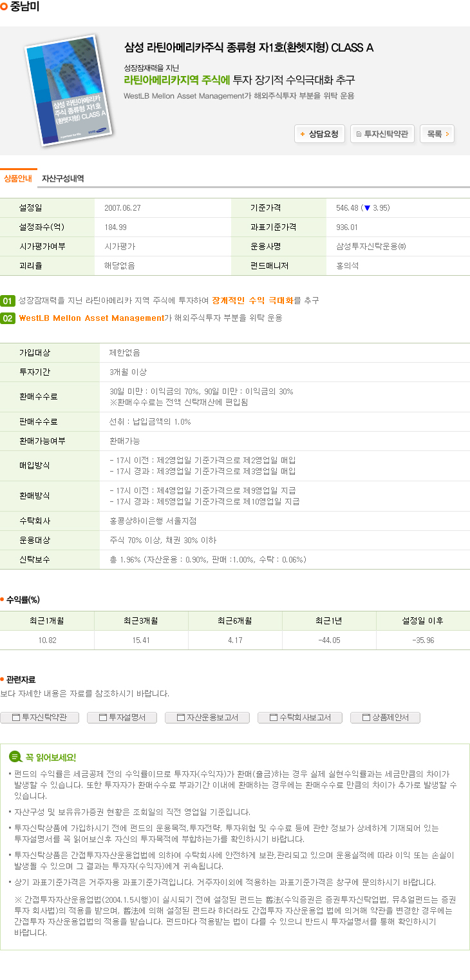This screenshot has height=980, width=470.
Task: Click the highlighted 장기적인 수익 극대화 text
Action: [252, 301]
